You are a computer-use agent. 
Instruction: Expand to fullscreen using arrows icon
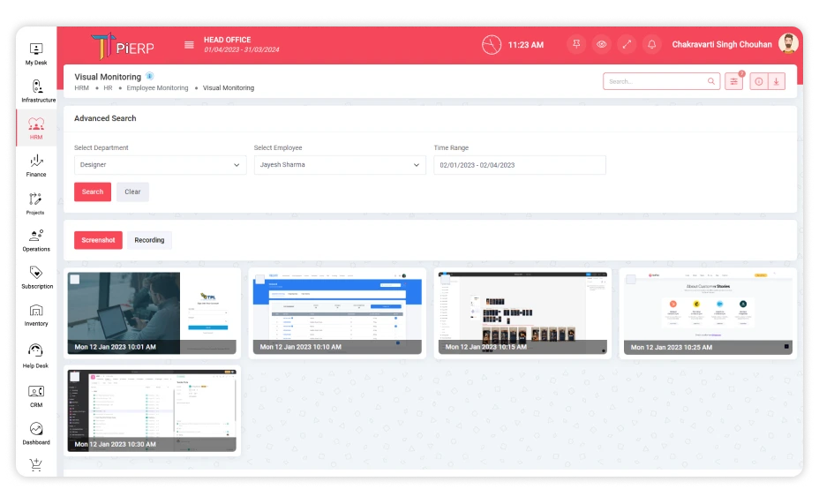click(627, 44)
